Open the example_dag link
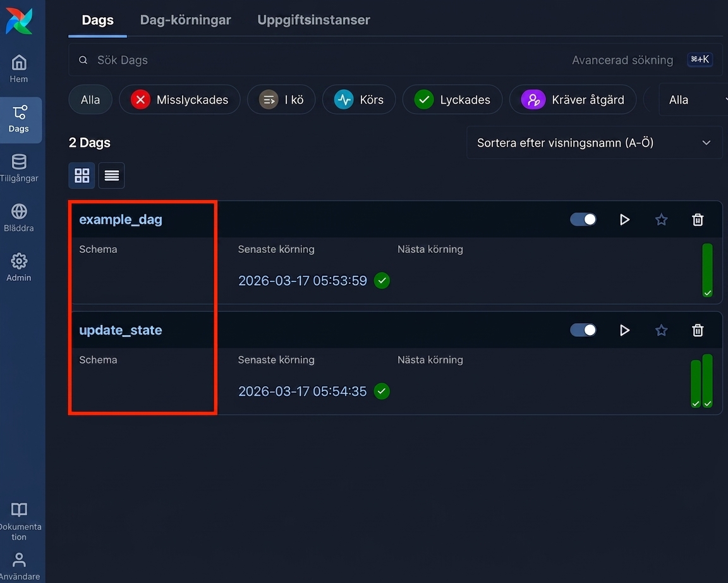The height and width of the screenshot is (583, 728). coord(121,219)
